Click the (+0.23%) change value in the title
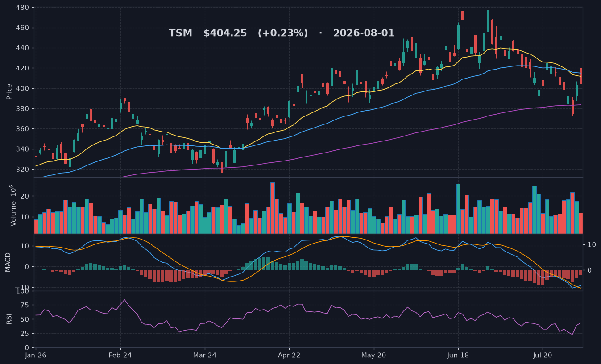601x364 pixels. click(283, 33)
